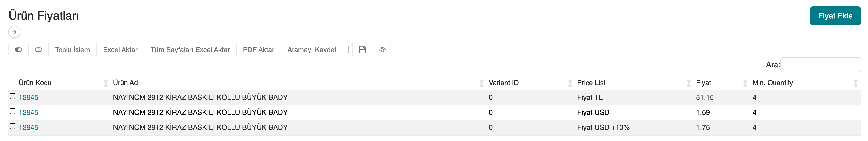This screenshot has height=141, width=868.
Task: Click the eye view icon in toolbar
Action: coord(382,50)
